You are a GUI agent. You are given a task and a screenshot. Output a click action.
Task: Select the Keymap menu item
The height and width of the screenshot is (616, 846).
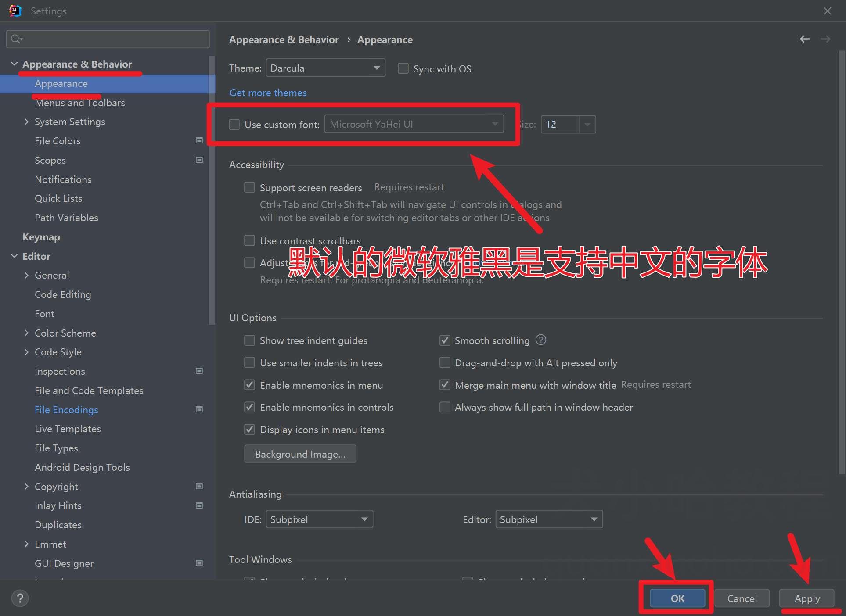(41, 236)
